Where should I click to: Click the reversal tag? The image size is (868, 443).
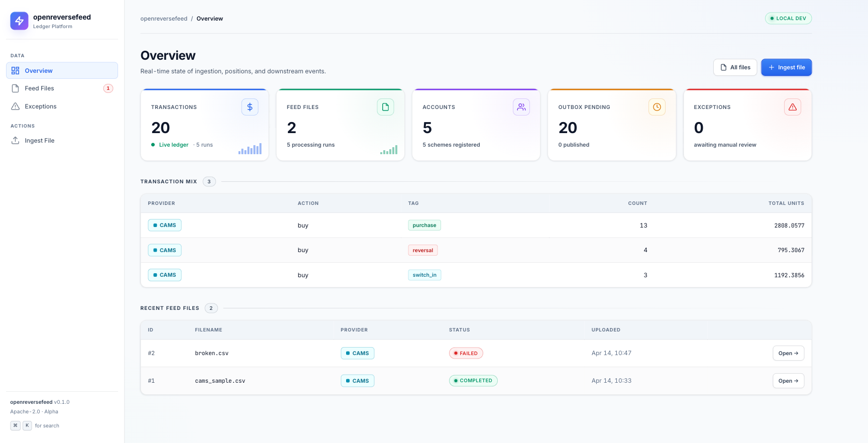tap(423, 250)
